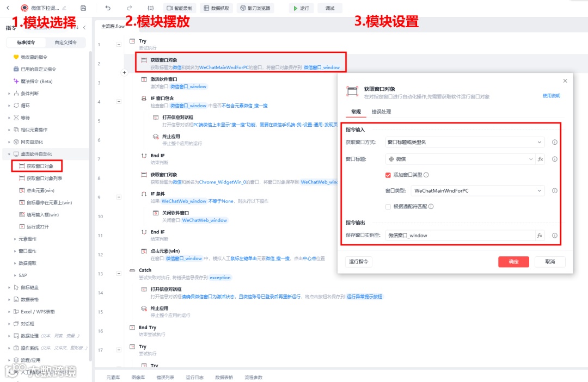Click the save icon in top toolbar
The height and width of the screenshot is (382, 588).
point(83,8)
